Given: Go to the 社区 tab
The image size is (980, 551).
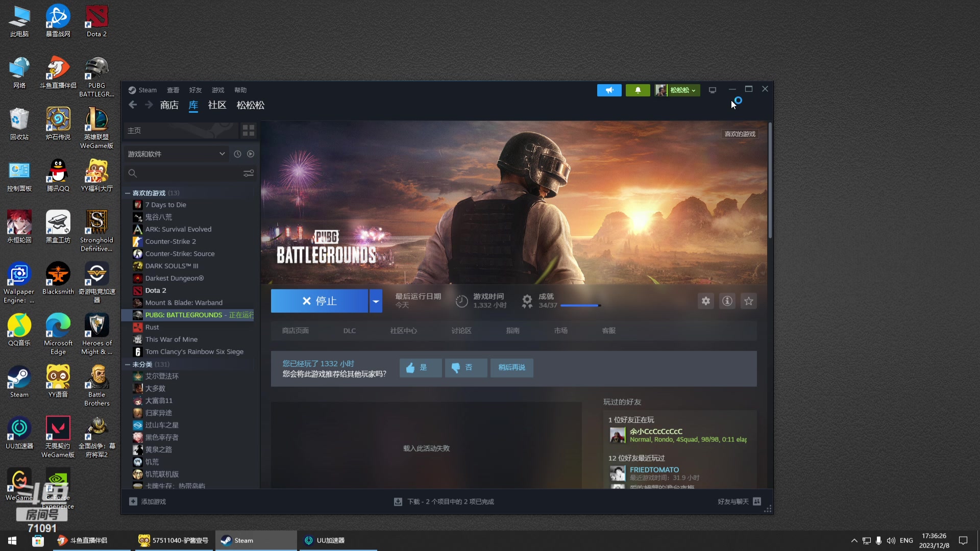Looking at the screenshot, I should pos(217,105).
